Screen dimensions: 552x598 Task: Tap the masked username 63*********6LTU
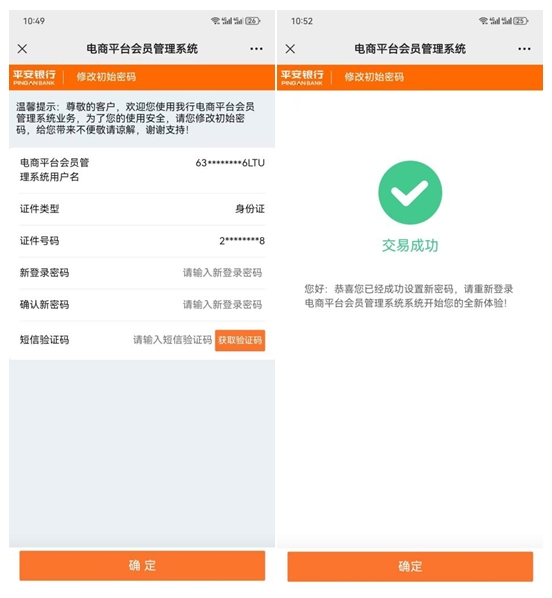[230, 163]
